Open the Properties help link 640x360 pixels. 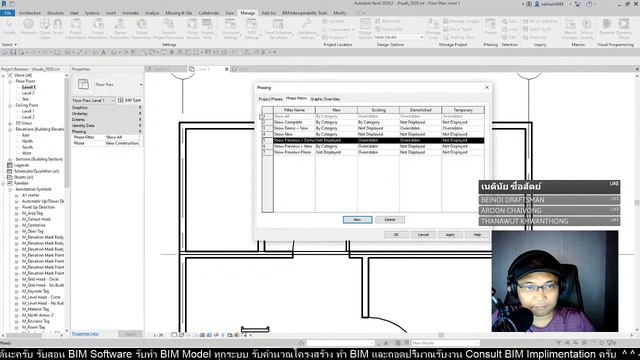point(85,334)
